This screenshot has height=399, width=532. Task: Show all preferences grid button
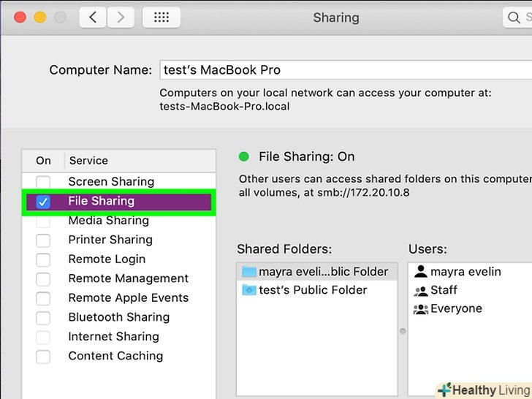pyautogui.click(x=161, y=17)
